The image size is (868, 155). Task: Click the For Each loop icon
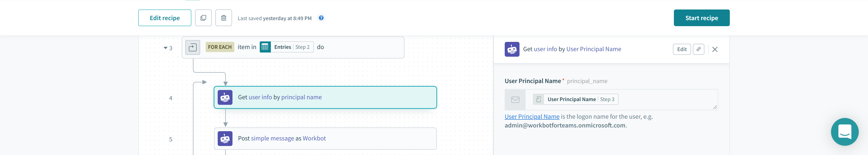pos(193,47)
